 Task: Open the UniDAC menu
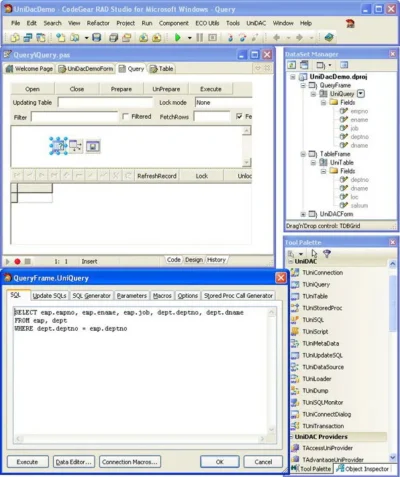click(x=256, y=23)
